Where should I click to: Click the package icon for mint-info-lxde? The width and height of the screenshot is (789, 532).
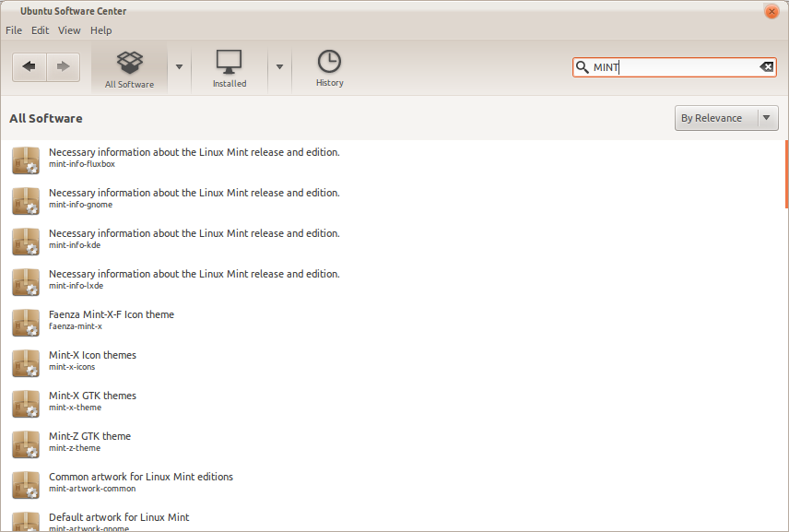click(x=26, y=282)
